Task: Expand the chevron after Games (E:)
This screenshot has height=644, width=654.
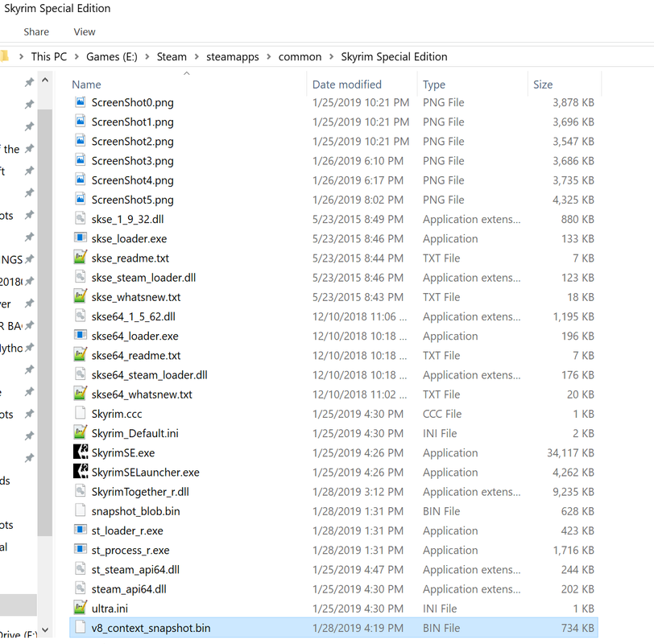Action: [147, 56]
